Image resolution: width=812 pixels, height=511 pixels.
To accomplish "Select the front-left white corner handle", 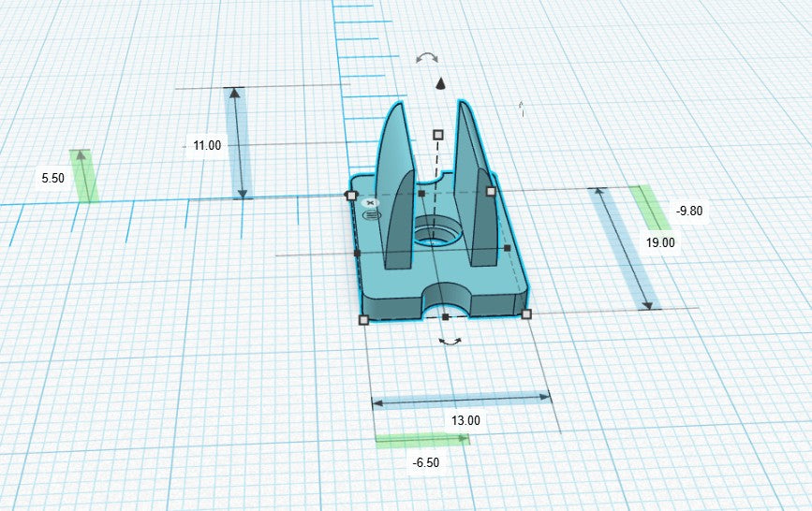I will coord(363,320).
